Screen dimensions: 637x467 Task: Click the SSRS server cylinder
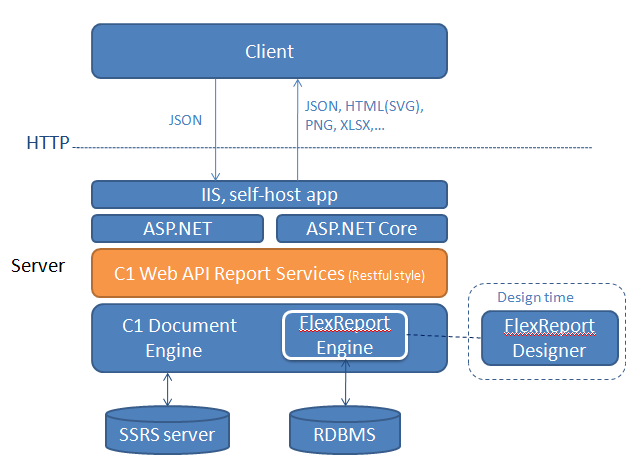pyautogui.click(x=167, y=430)
